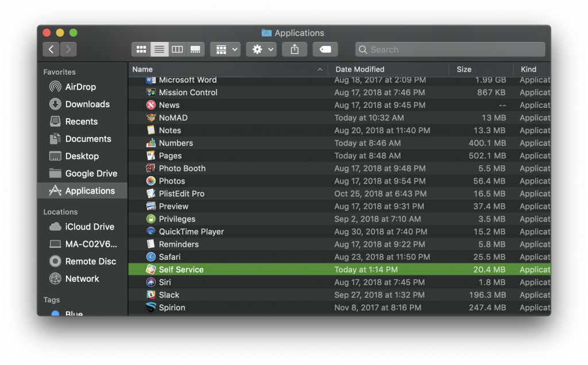Click the PlistEdit Pro app icon

tap(151, 193)
